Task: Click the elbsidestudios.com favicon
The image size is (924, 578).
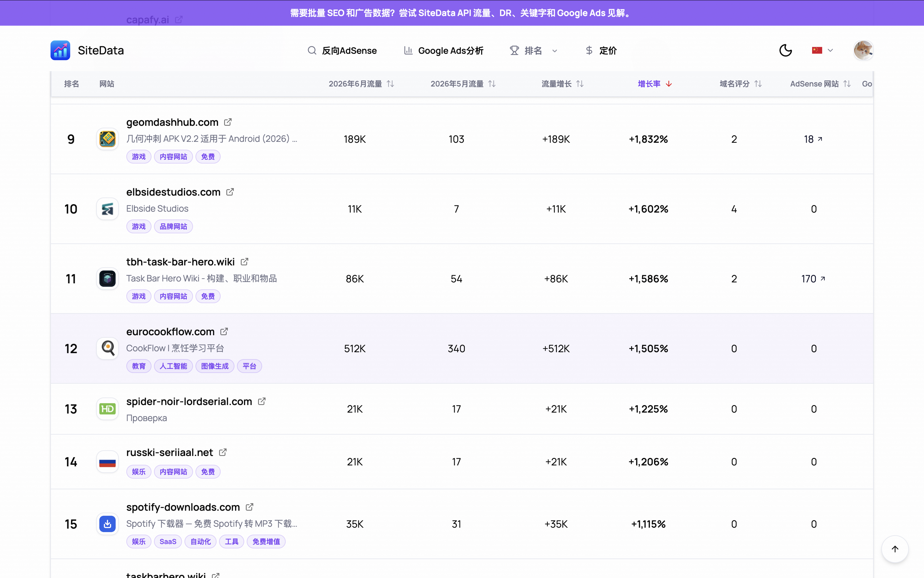Action: point(107,209)
